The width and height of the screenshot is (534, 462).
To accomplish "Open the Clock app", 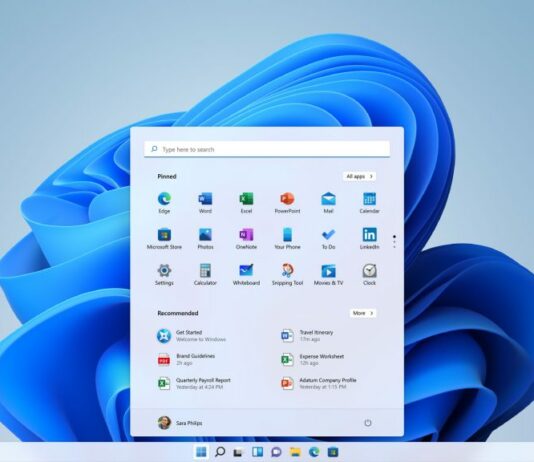I will [370, 275].
